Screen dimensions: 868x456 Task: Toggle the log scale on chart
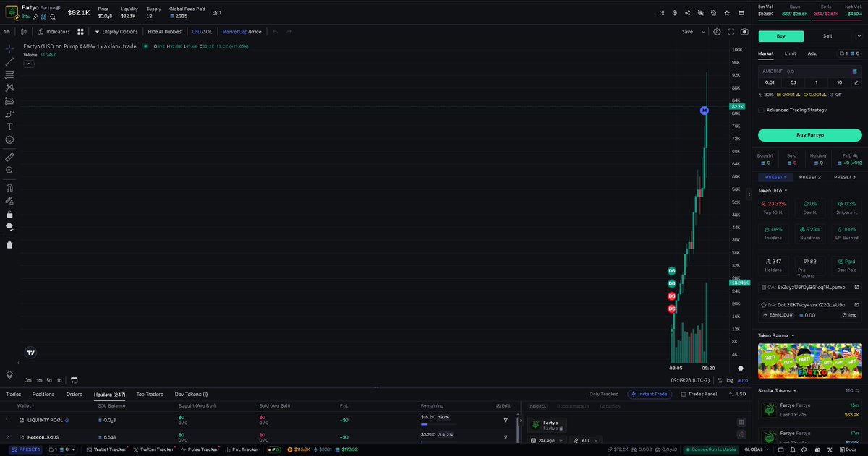click(730, 380)
